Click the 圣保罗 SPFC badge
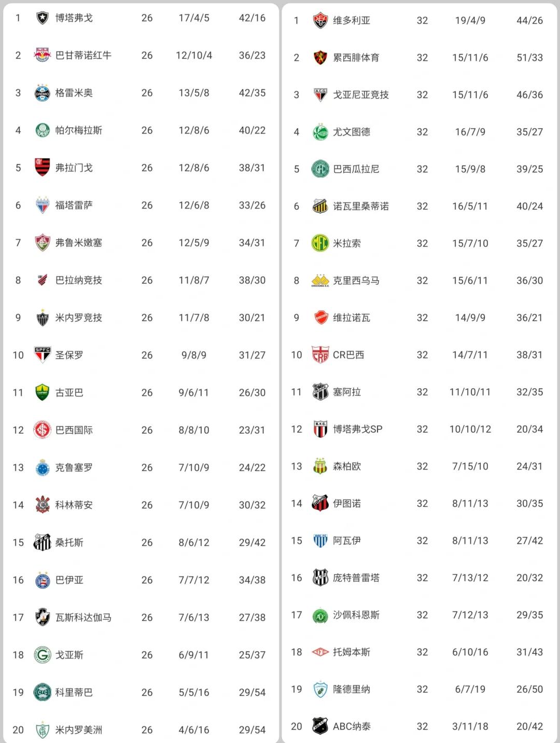 (43, 355)
